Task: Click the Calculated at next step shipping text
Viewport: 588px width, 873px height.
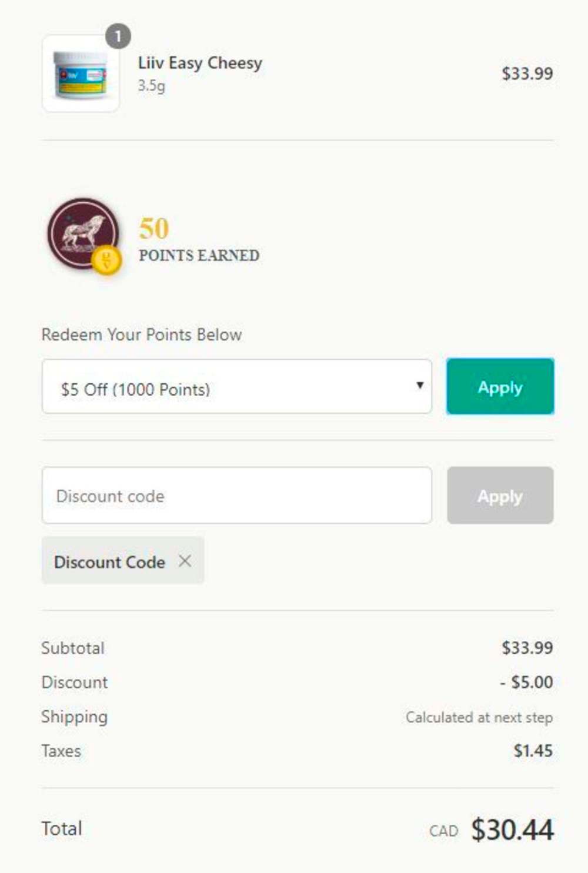Action: click(x=479, y=717)
